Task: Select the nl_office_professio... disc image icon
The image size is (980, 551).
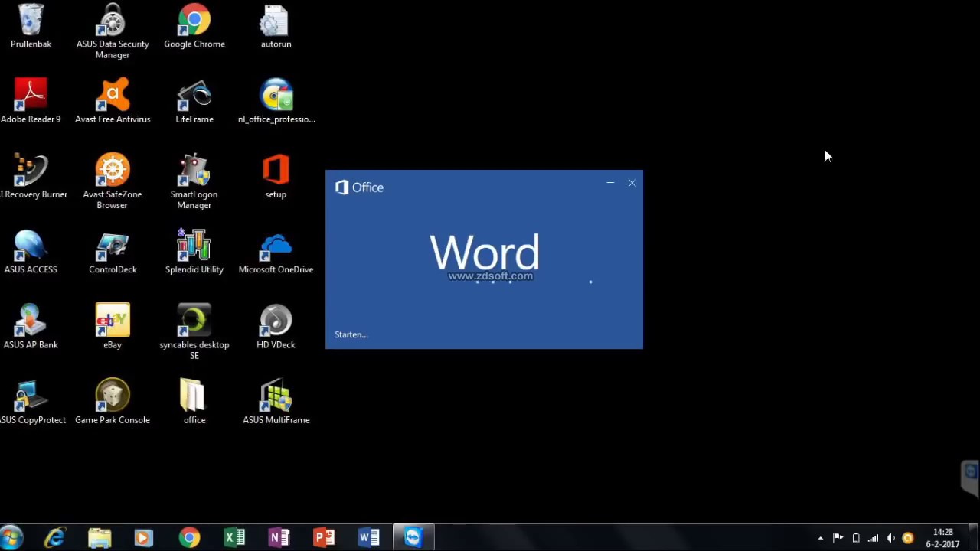Action: (x=276, y=101)
